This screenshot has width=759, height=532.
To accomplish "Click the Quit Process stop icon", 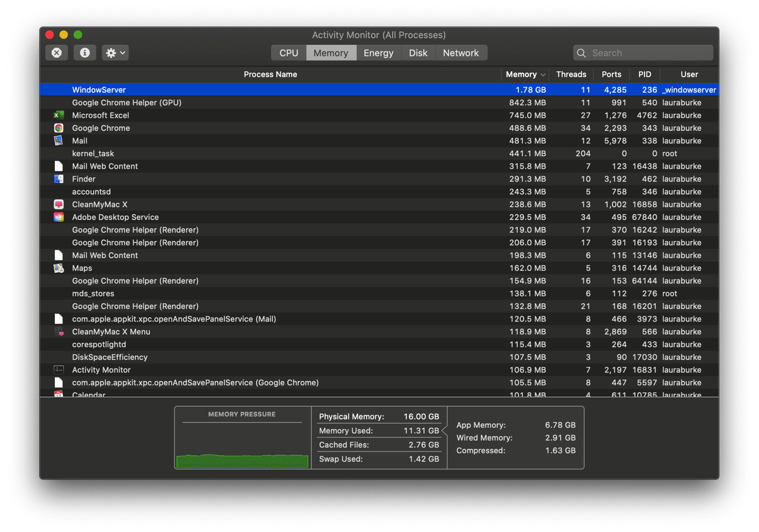I will pos(57,53).
